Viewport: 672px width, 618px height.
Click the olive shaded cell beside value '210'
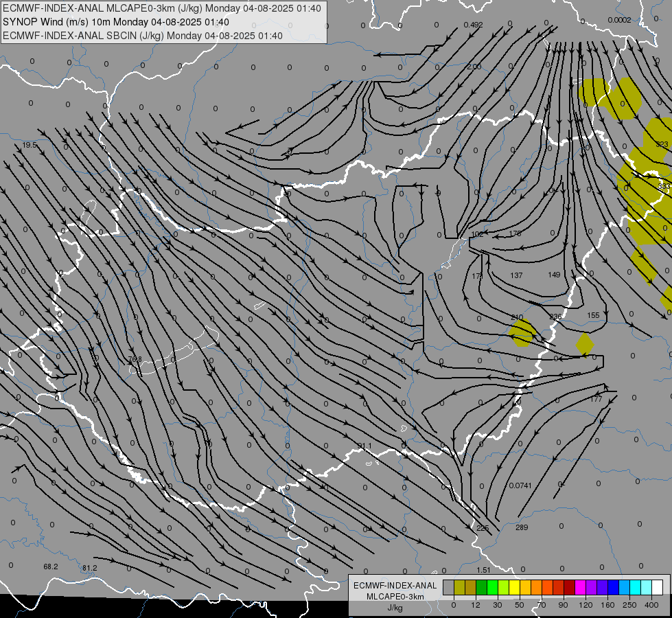point(522,333)
